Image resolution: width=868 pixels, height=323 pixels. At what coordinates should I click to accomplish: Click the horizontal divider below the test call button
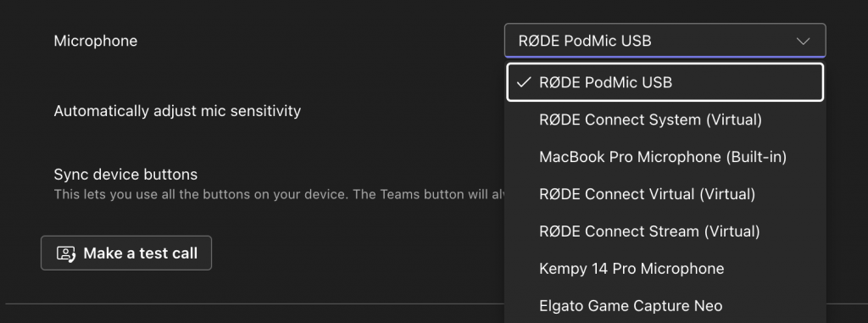(x=255, y=304)
